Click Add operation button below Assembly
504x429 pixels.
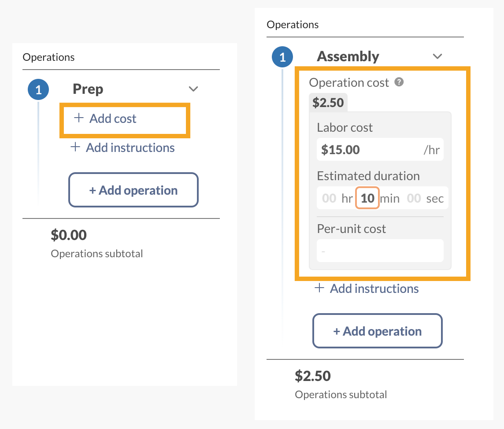(378, 331)
